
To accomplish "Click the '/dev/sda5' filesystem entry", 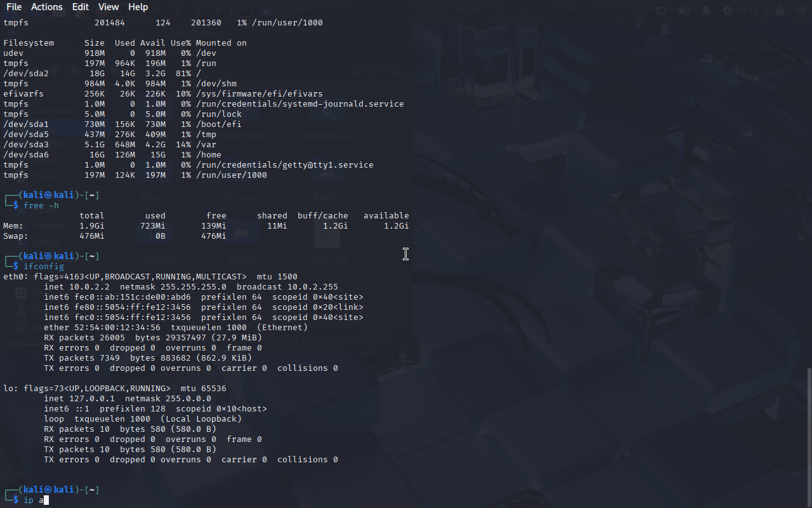I will tap(26, 135).
